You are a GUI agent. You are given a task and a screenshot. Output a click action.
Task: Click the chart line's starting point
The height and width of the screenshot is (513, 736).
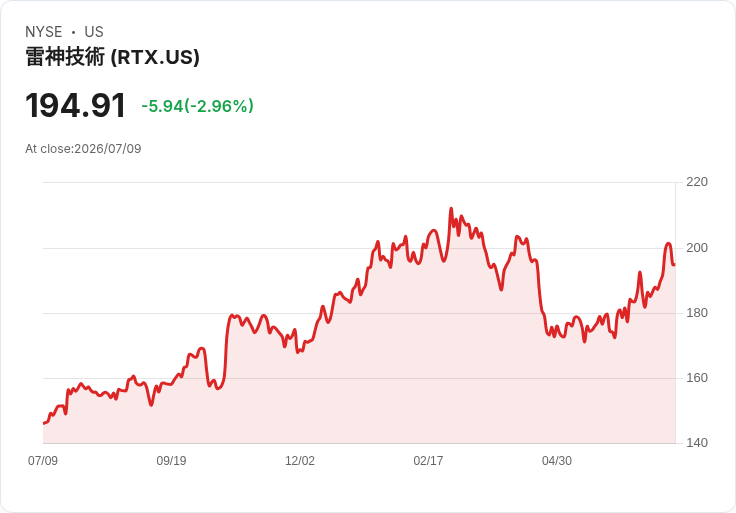coord(44,423)
